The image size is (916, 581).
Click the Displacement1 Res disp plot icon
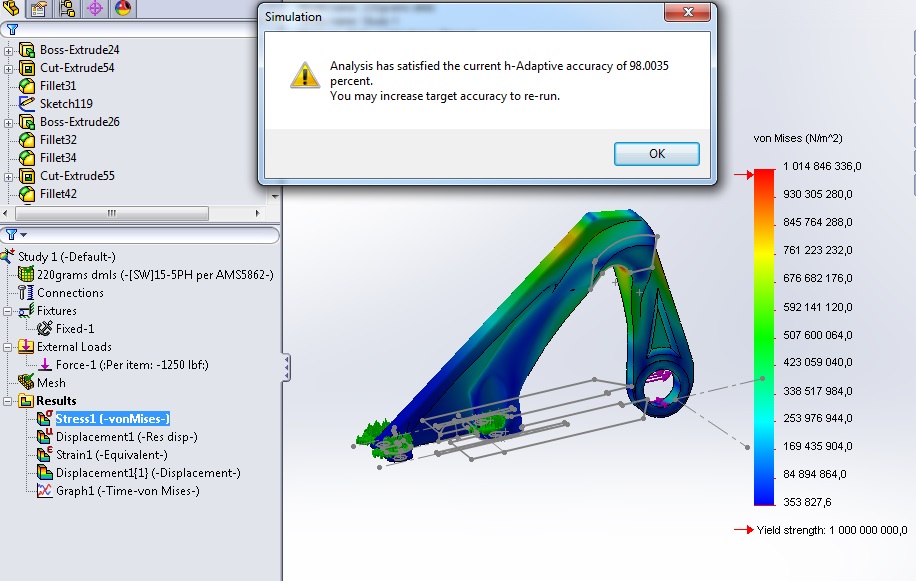(44, 436)
